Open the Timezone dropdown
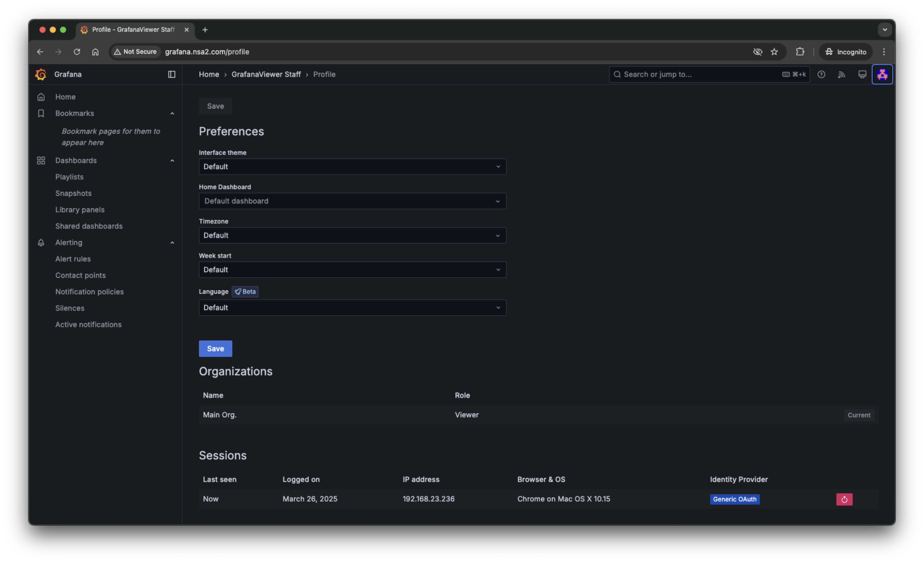 [x=353, y=236]
